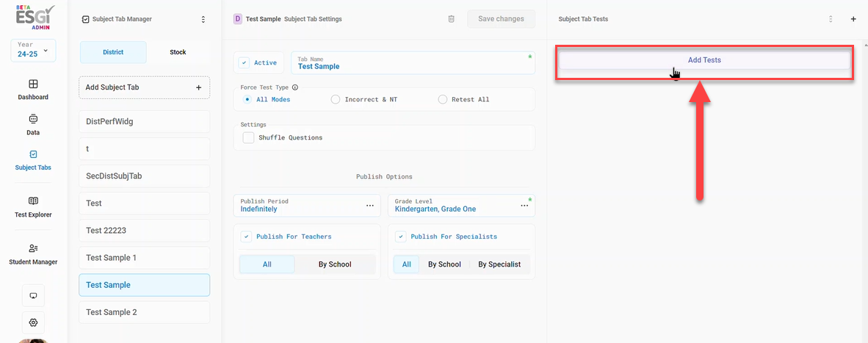Toggle the Active checkbox
The height and width of the screenshot is (343, 868).
point(244,62)
